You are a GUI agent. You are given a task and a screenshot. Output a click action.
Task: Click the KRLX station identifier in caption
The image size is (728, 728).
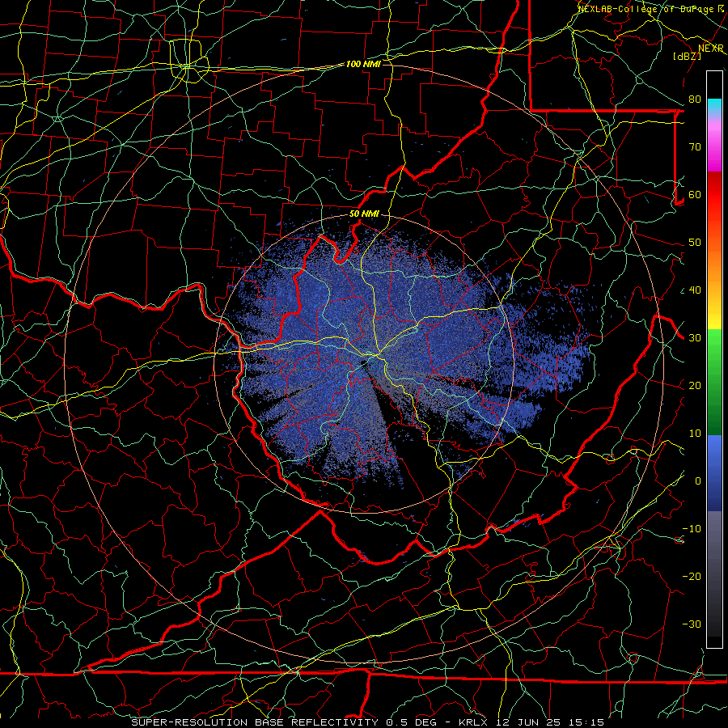coord(475,722)
